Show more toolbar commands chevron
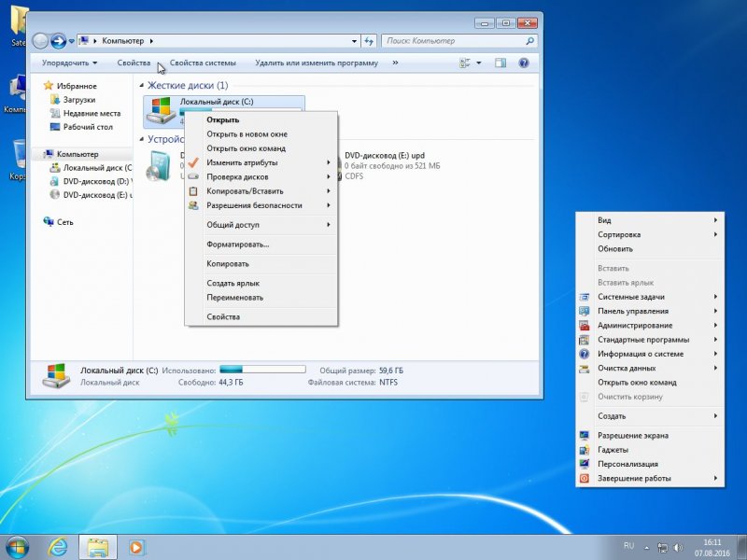 395,63
